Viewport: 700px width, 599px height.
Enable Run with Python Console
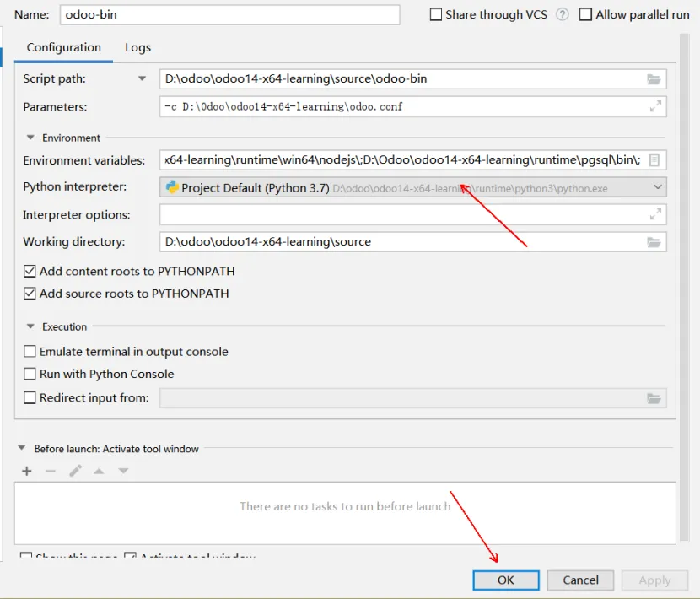pyautogui.click(x=30, y=374)
